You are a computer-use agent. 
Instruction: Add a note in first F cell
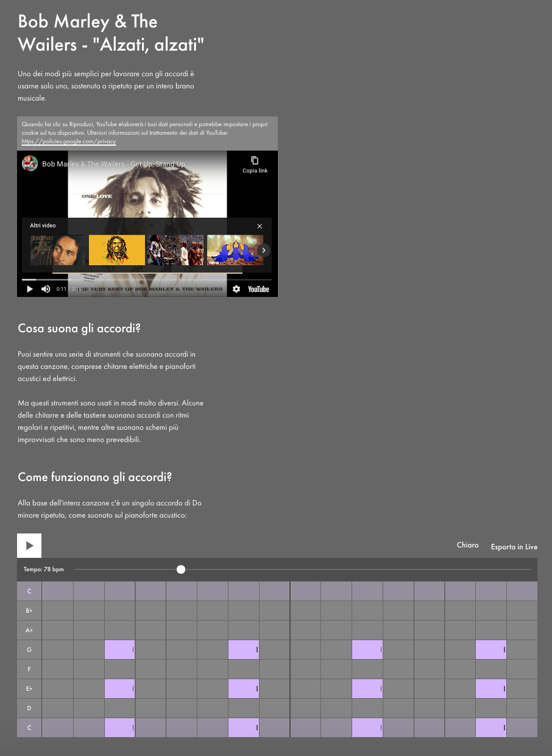tap(58, 669)
